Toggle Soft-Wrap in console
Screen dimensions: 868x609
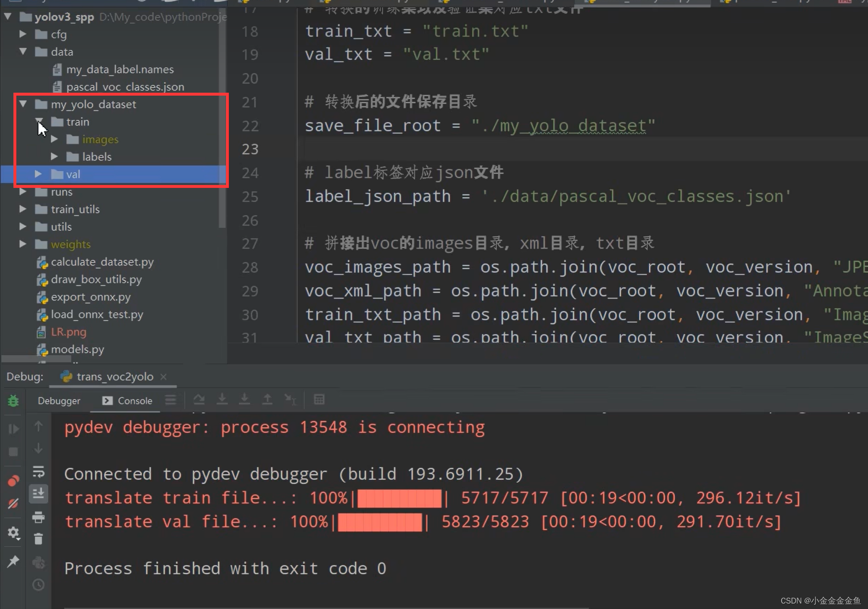(38, 472)
